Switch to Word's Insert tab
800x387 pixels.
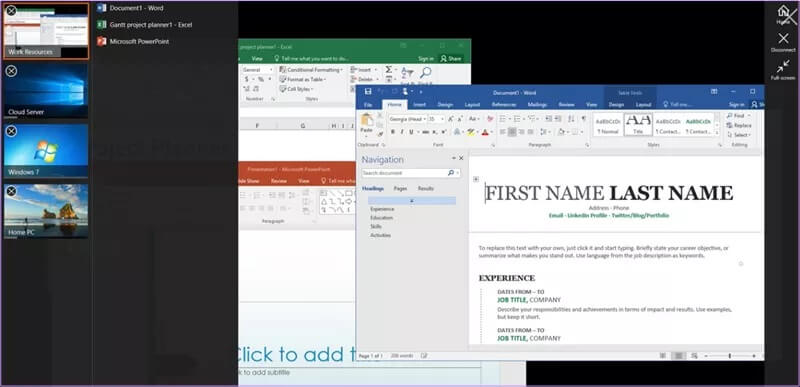pos(419,105)
